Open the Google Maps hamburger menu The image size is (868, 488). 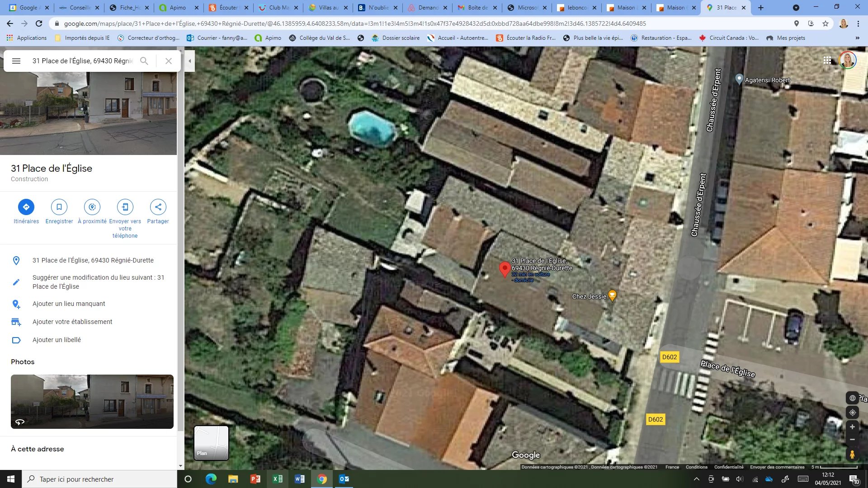tap(16, 61)
